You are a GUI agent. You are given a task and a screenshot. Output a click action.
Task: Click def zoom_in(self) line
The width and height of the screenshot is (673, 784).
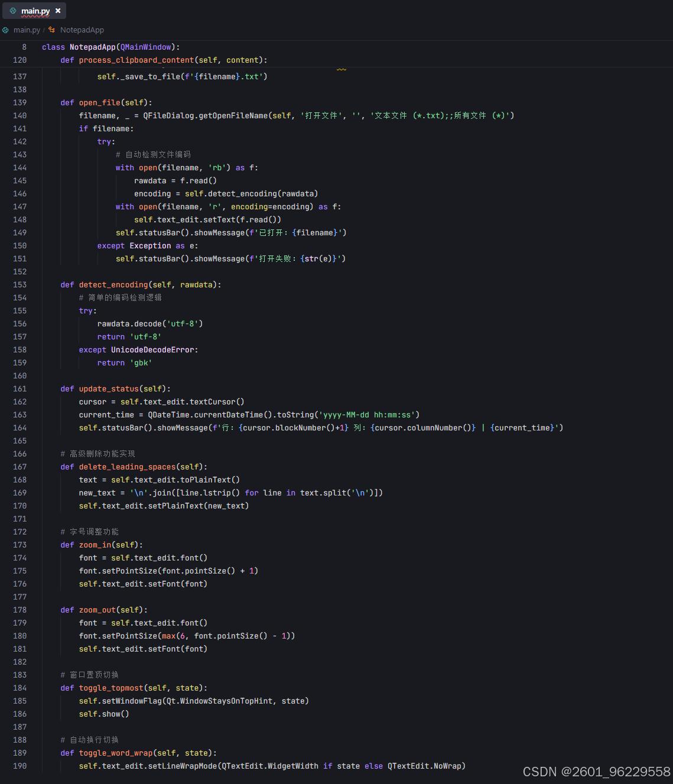102,545
